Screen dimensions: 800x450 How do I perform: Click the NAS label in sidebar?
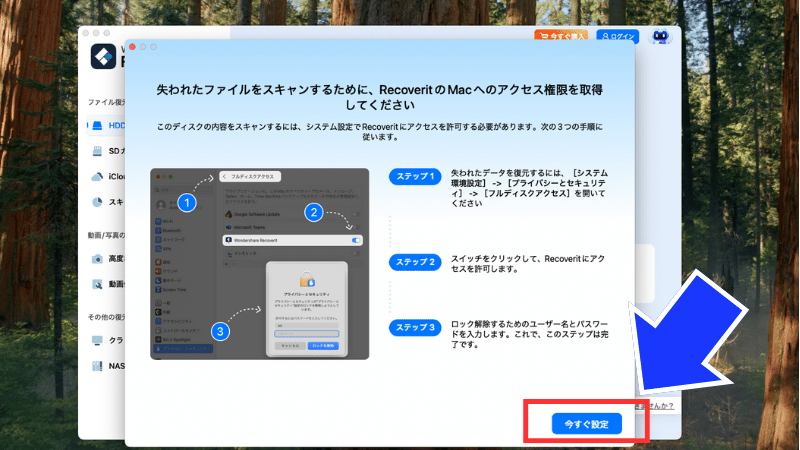(x=116, y=366)
